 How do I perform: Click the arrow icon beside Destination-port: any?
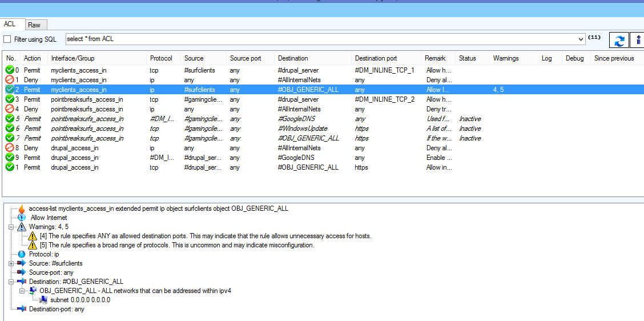pyautogui.click(x=22, y=308)
